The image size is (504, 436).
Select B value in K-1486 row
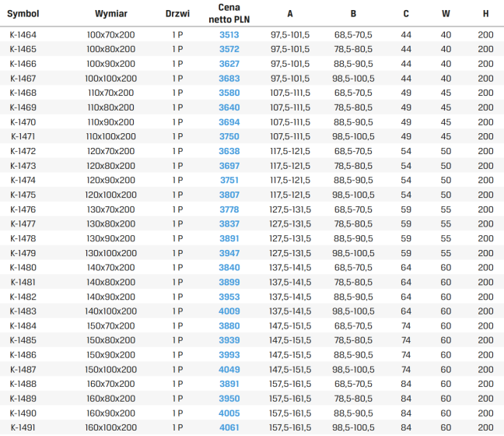tap(353, 355)
